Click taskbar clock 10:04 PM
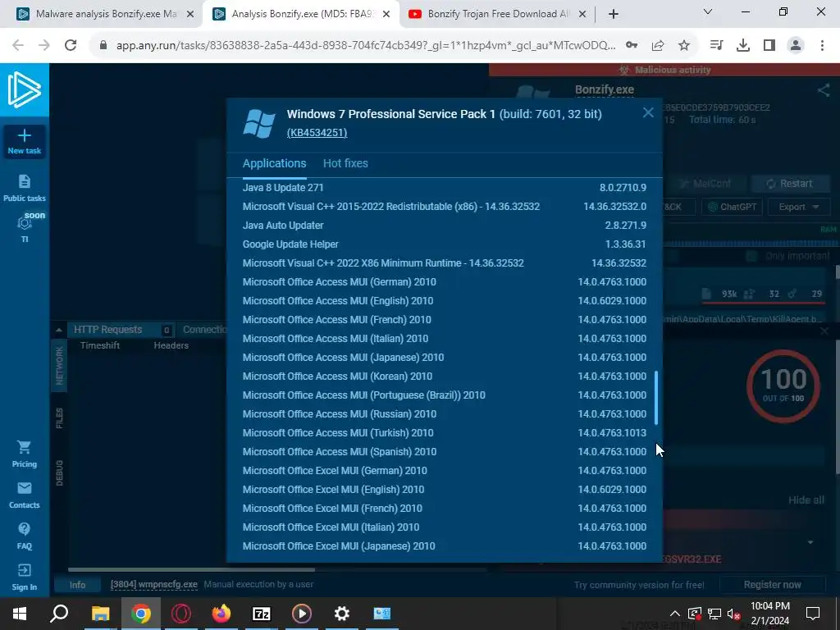This screenshot has width=840, height=630. coord(769,606)
